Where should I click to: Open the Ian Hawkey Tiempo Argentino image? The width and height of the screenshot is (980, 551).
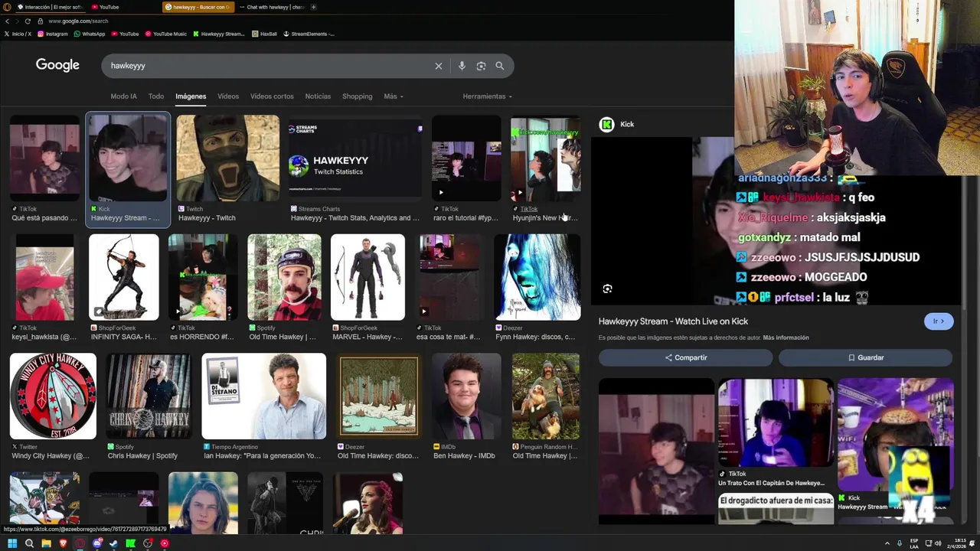263,396
